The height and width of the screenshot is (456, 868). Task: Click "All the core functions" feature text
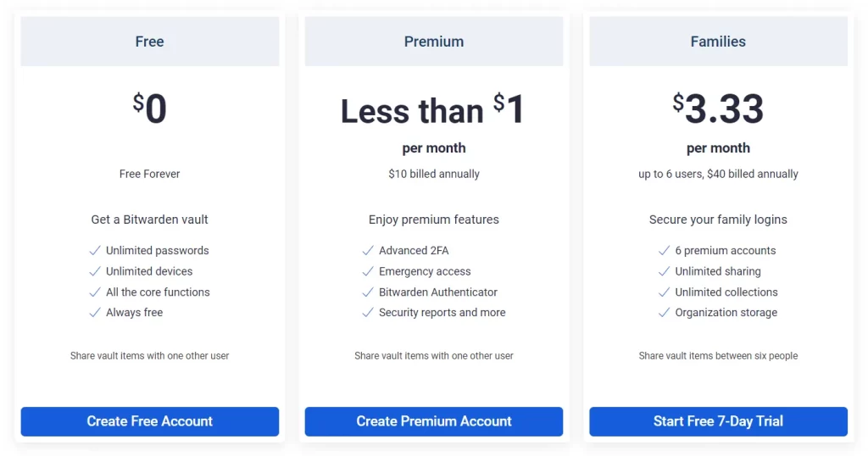pos(158,292)
